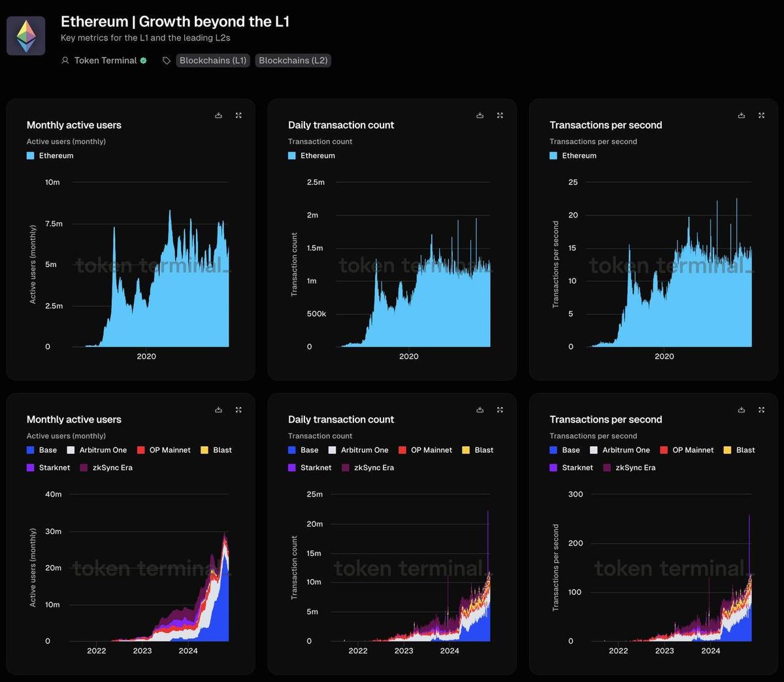The width and height of the screenshot is (784, 682).
Task: Toggle Arbitrum One in L2 Transactions per second legend
Action: point(619,450)
